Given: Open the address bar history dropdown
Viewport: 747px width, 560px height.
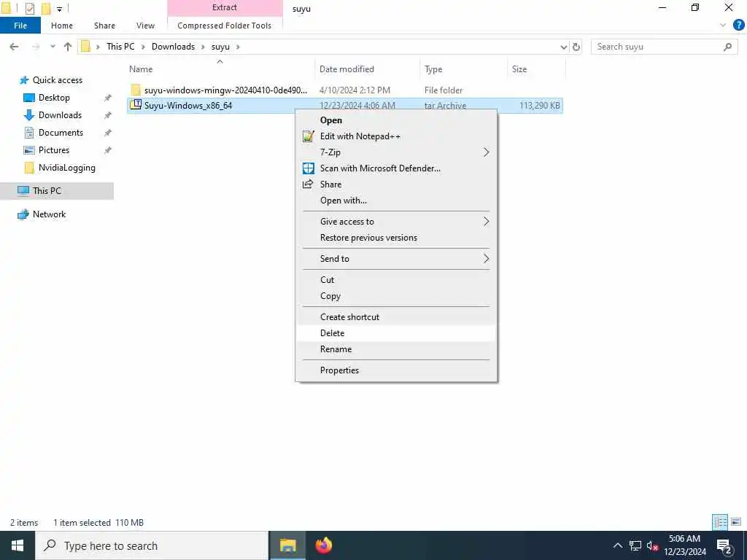Looking at the screenshot, I should click(564, 47).
